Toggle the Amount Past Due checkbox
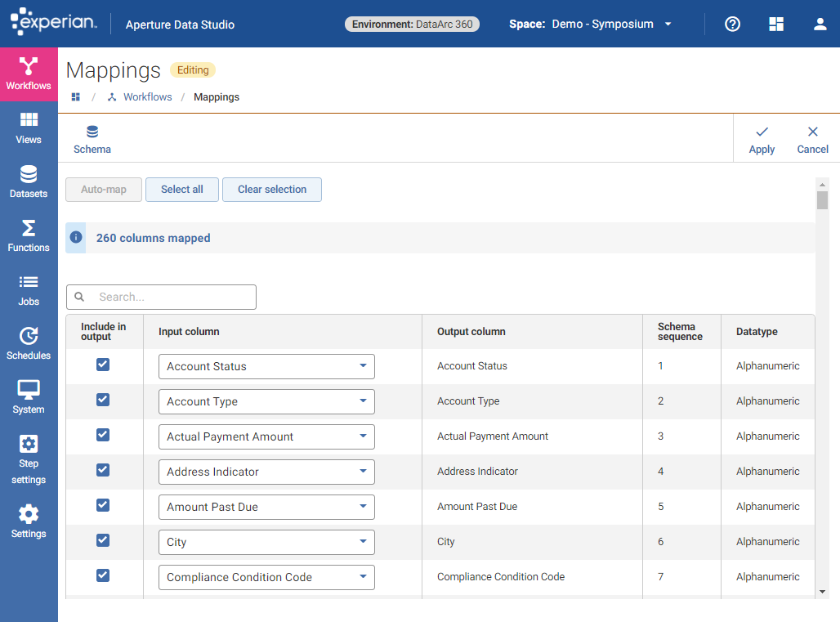The width and height of the screenshot is (840, 622). (x=103, y=505)
